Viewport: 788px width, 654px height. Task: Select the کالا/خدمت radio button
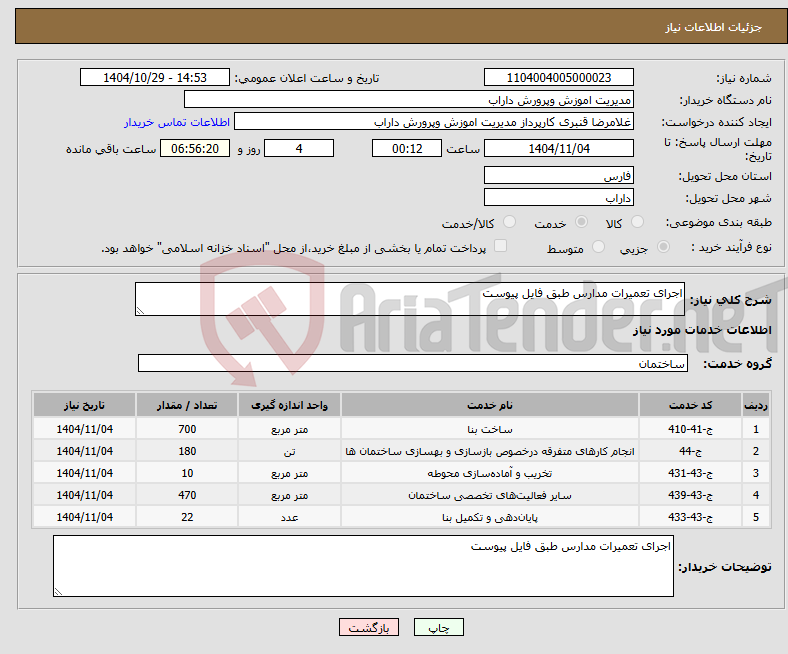[510, 222]
